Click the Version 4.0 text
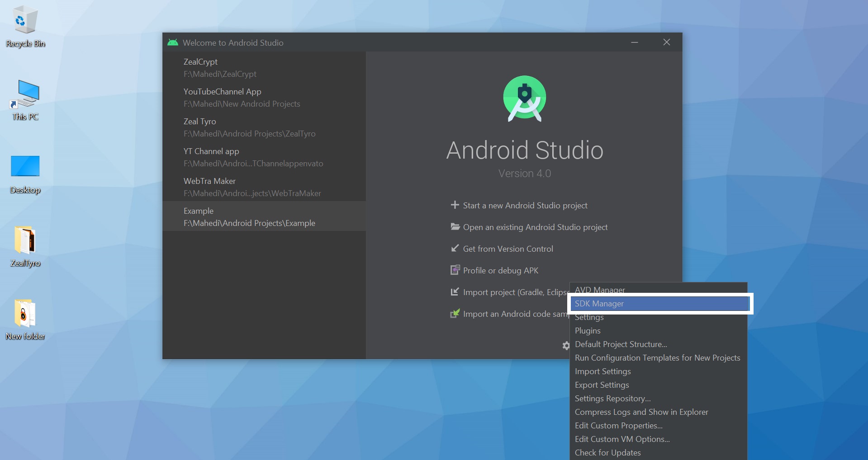 (x=525, y=174)
